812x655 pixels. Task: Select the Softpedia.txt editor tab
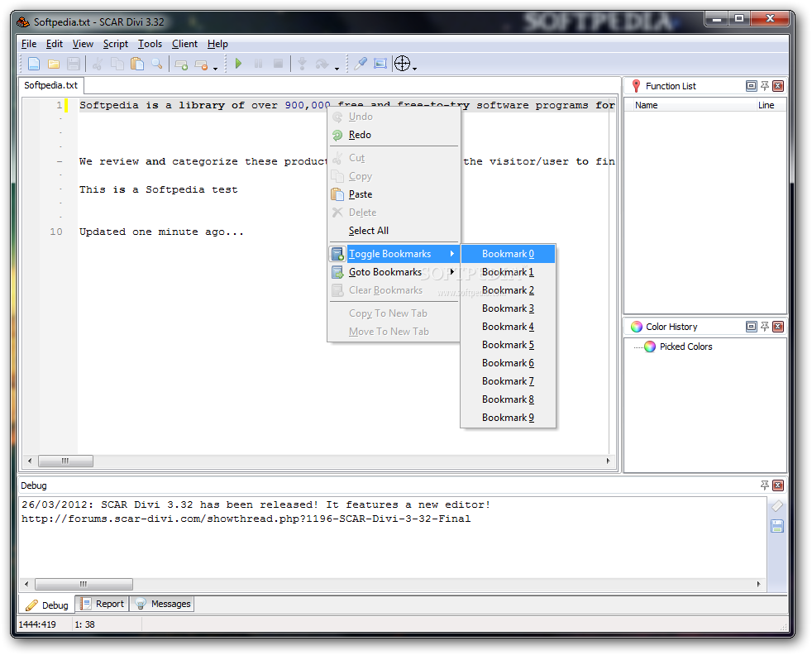50,85
